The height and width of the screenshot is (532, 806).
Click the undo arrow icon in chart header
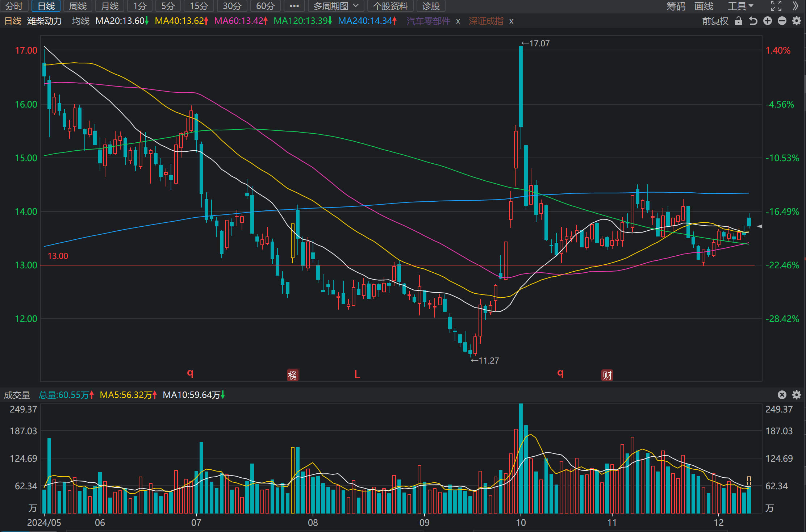pyautogui.click(x=753, y=21)
